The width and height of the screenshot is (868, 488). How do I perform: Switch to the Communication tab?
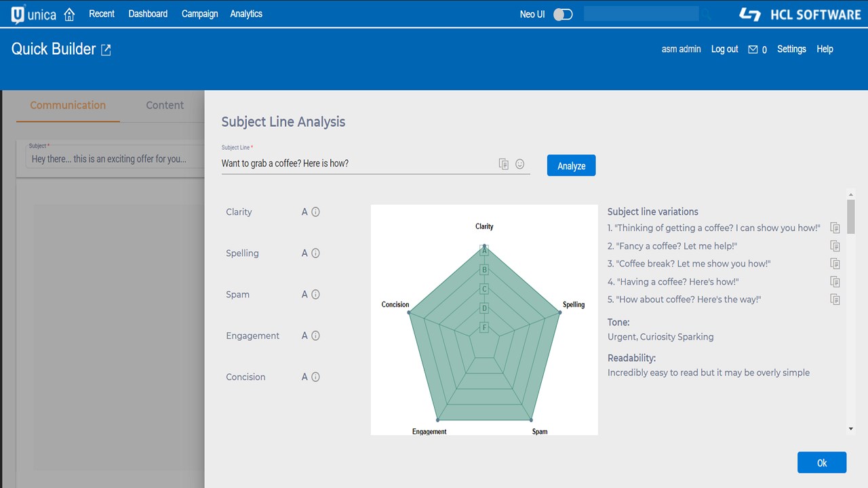(x=68, y=106)
